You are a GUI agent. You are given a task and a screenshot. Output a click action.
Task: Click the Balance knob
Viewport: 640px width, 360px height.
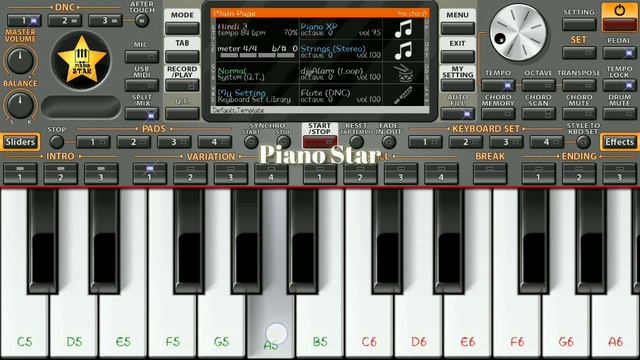[20, 105]
